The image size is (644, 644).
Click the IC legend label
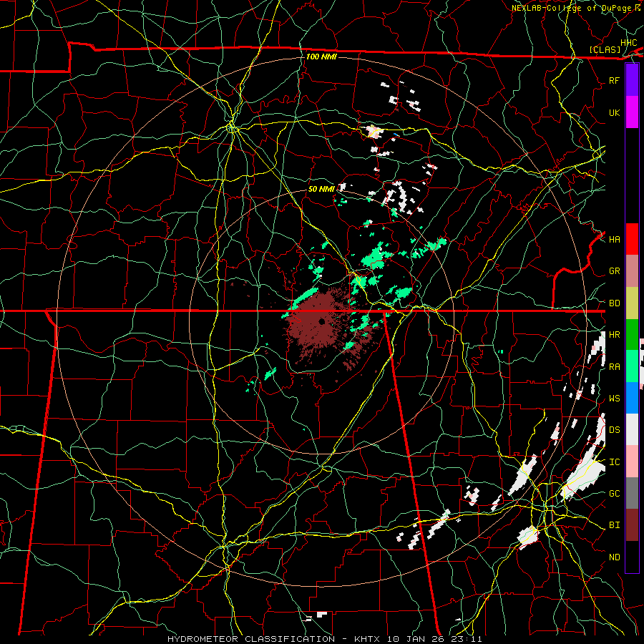pos(614,462)
